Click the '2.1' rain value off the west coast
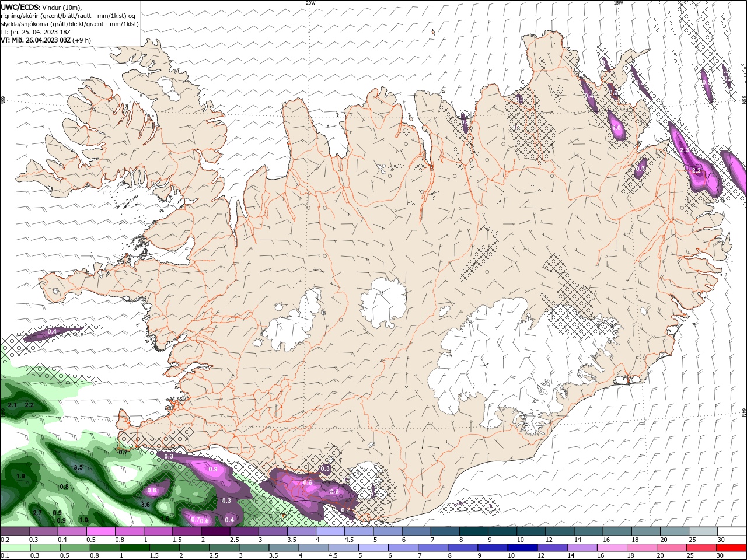Image resolution: width=747 pixels, height=560 pixels. click(12, 405)
